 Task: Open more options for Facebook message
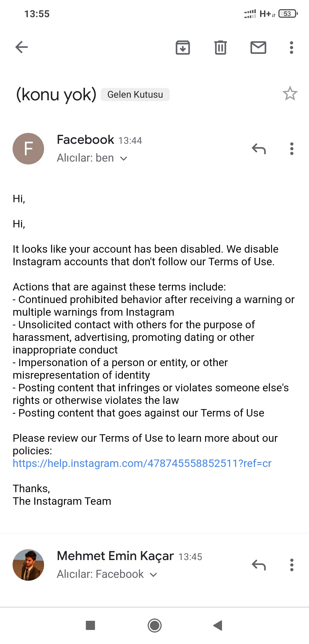[x=292, y=149]
